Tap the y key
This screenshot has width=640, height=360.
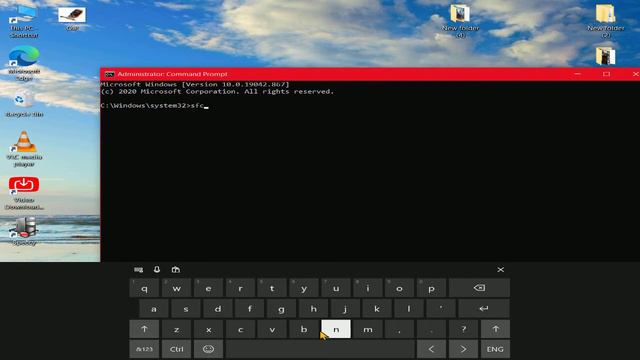[304, 288]
